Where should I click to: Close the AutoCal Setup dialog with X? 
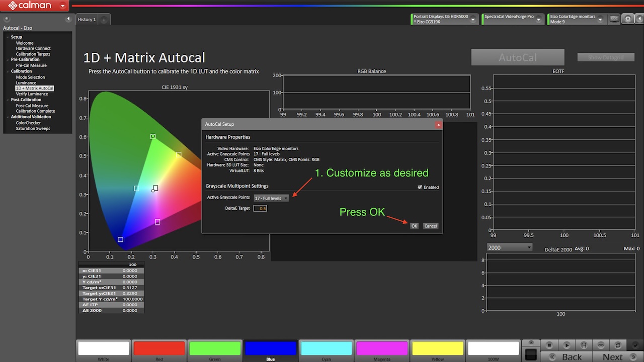coord(438,124)
